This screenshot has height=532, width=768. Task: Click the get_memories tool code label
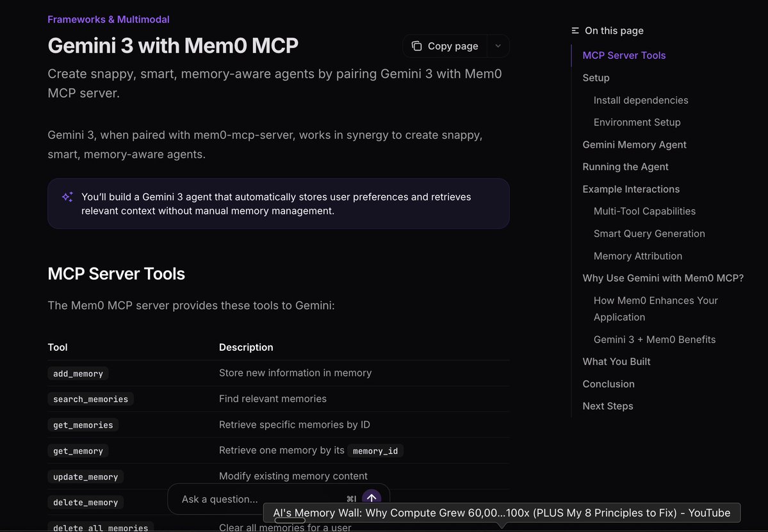tap(83, 425)
